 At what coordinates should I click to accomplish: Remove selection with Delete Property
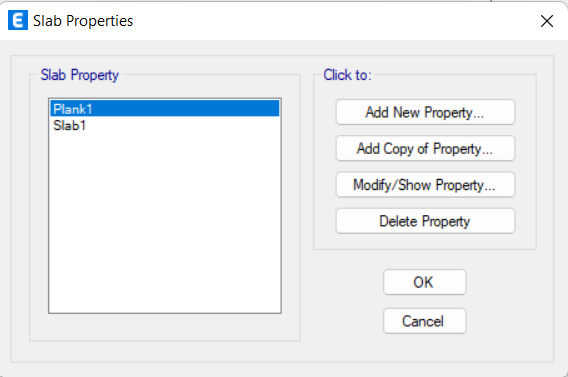click(425, 221)
